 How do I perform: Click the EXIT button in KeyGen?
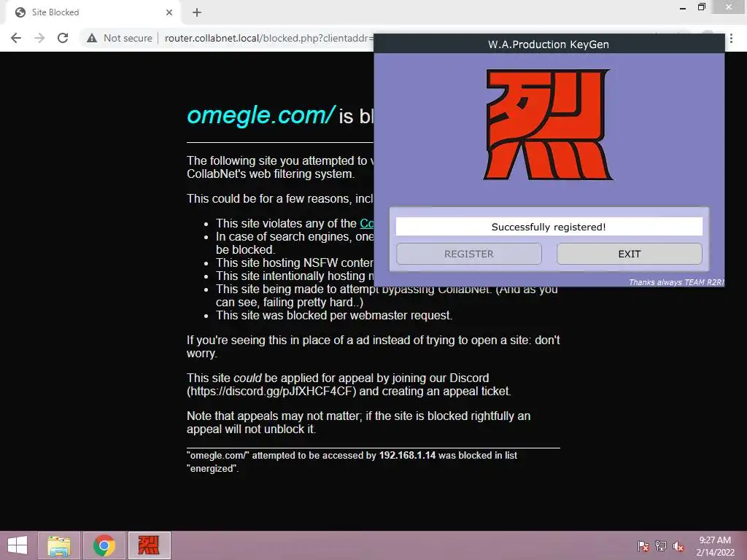pos(630,254)
